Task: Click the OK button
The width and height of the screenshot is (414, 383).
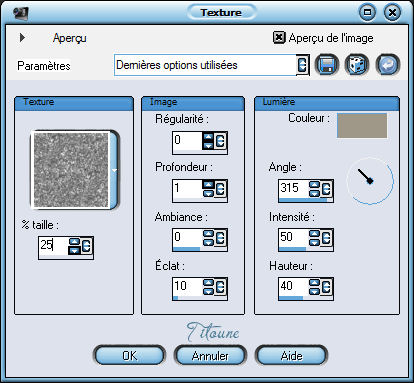Action: 129,356
